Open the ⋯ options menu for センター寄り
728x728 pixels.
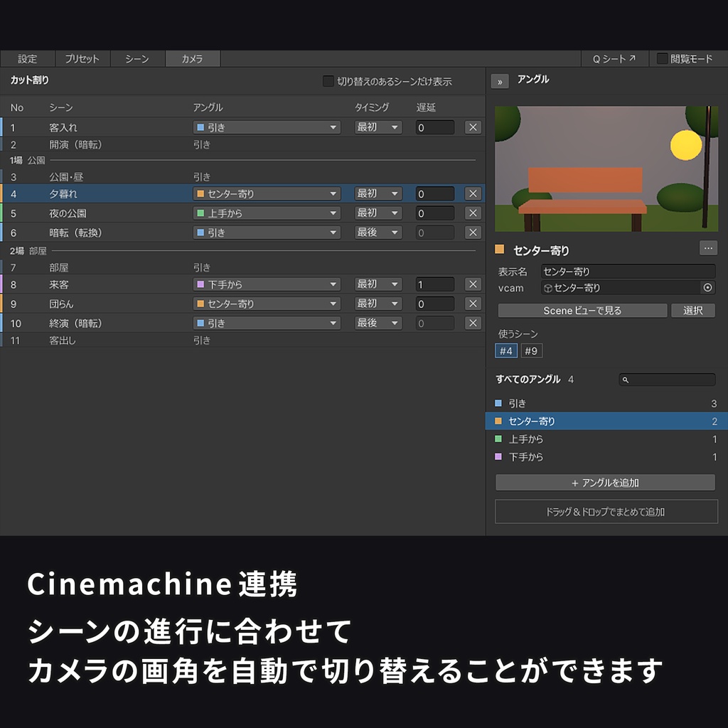click(708, 248)
